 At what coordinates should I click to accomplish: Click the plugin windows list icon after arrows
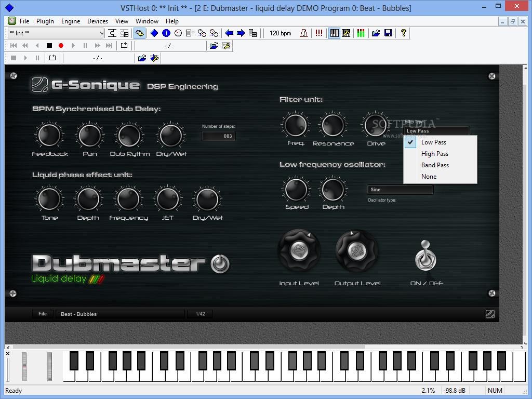pyautogui.click(x=253, y=33)
